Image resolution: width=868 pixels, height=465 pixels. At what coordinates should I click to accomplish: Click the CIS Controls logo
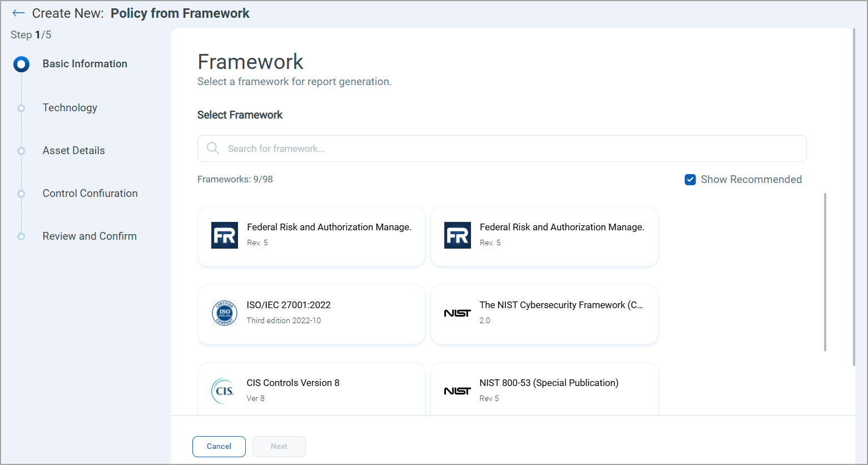[x=224, y=390]
